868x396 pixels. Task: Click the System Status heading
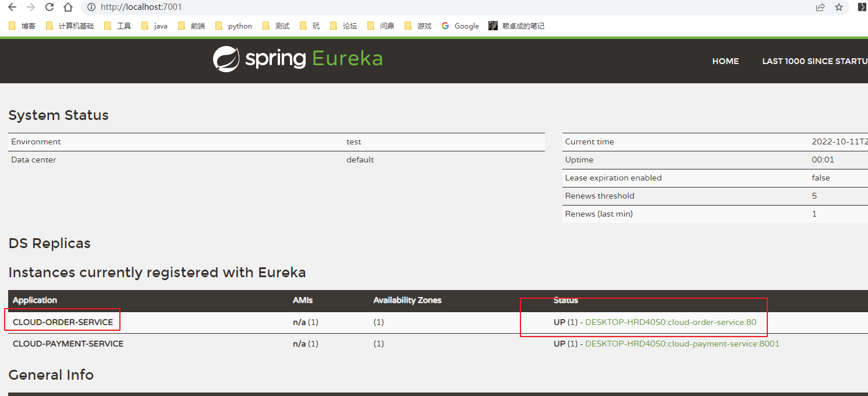pos(59,115)
